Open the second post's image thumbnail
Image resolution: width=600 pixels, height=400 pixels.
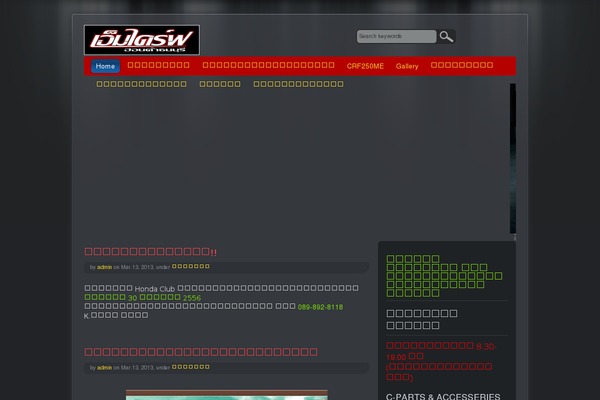pyautogui.click(x=226, y=395)
